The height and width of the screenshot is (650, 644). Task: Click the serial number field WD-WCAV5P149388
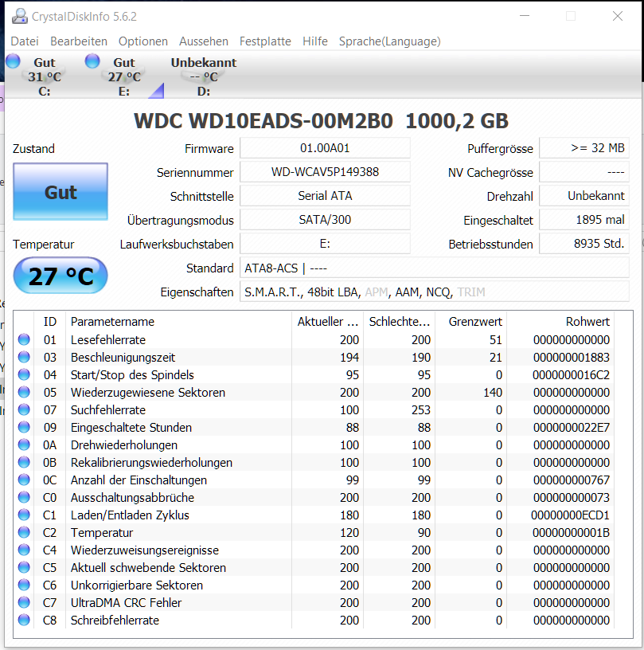(x=325, y=172)
